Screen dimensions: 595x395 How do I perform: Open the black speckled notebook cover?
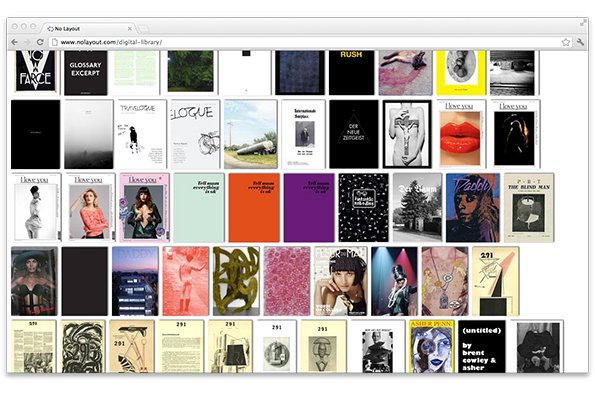pyautogui.click(x=364, y=208)
